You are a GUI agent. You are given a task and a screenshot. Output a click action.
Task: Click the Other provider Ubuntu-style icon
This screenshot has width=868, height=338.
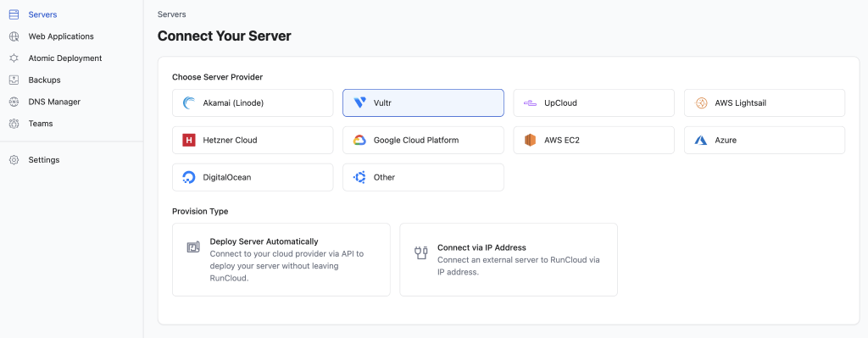point(359,177)
